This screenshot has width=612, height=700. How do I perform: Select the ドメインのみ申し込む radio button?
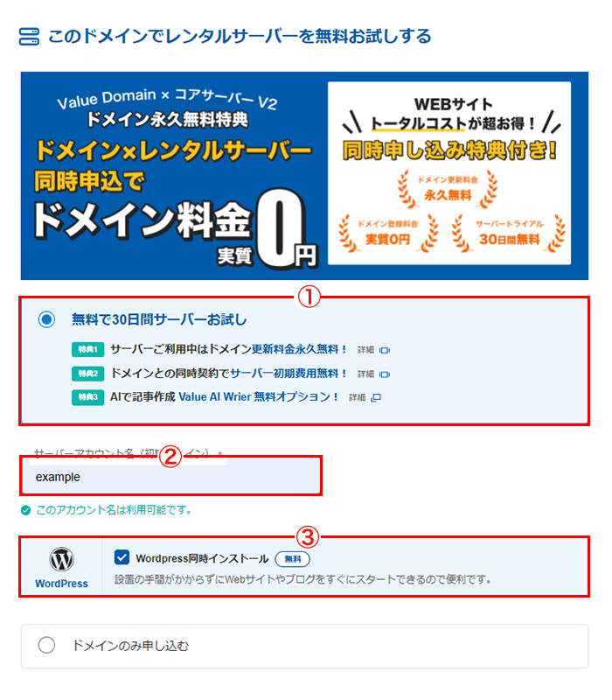click(x=46, y=645)
